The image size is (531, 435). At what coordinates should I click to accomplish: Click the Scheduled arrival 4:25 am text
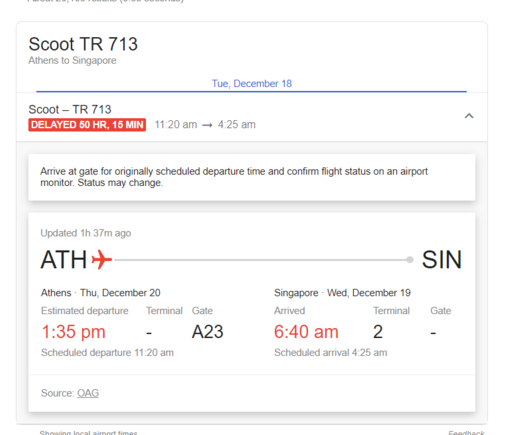tap(331, 352)
